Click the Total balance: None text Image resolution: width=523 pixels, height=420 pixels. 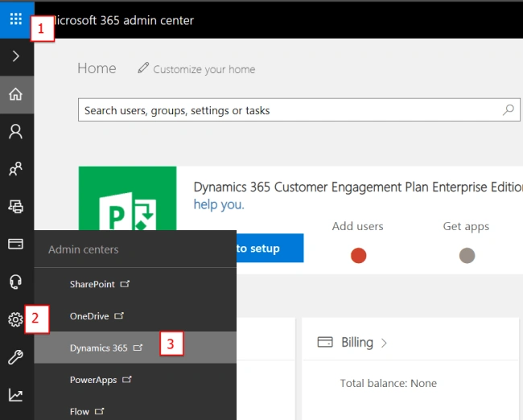[x=389, y=383]
